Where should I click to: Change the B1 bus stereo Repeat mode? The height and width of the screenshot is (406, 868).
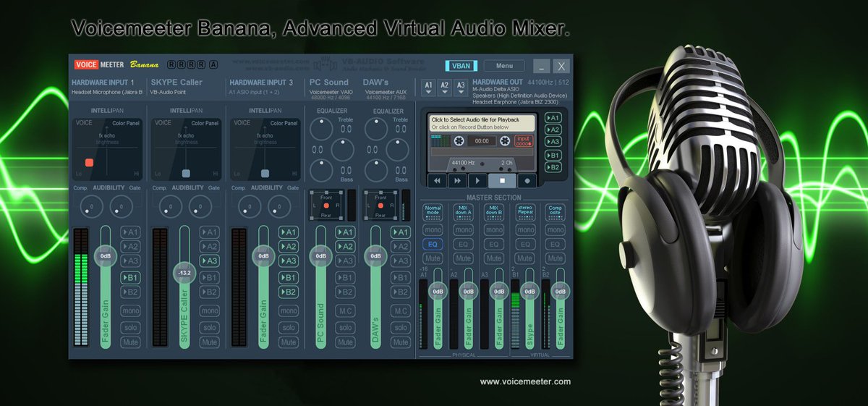point(524,213)
